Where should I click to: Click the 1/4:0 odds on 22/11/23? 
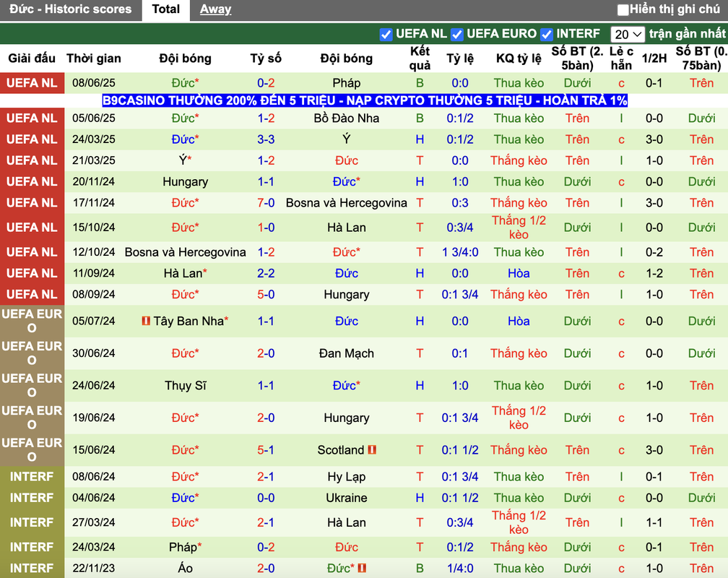(x=460, y=568)
